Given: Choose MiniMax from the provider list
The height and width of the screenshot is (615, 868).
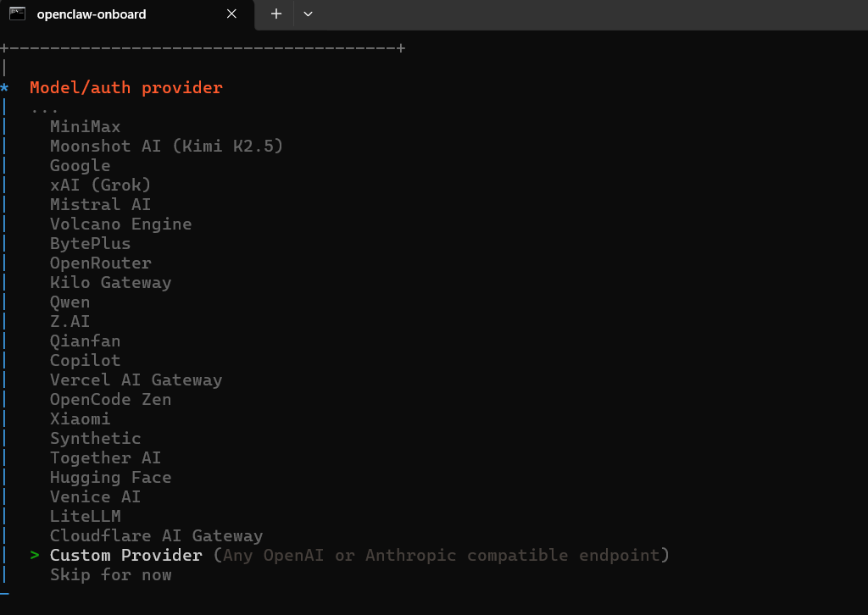Looking at the screenshot, I should [86, 127].
